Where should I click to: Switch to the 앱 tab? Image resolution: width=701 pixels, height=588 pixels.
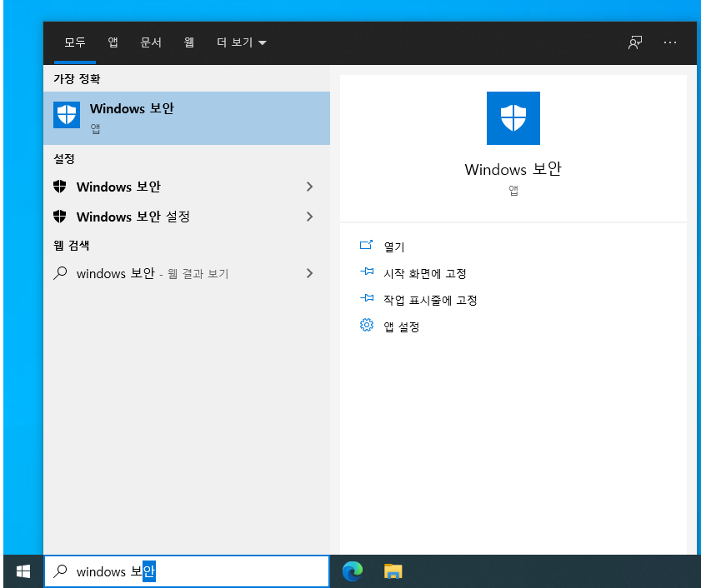[x=113, y=42]
